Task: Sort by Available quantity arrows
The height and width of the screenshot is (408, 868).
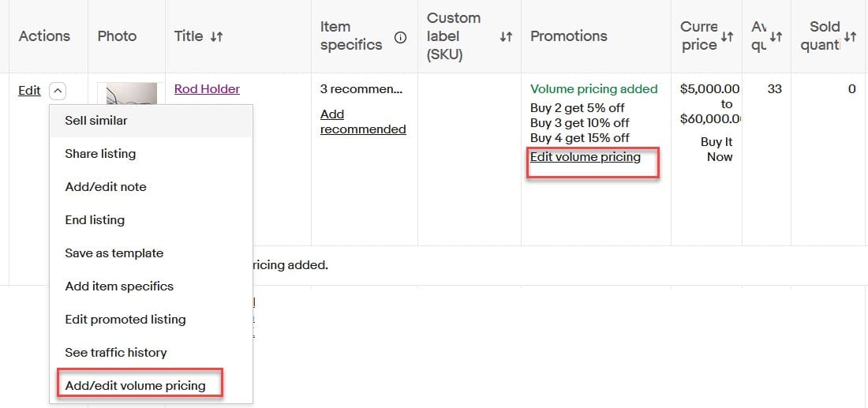Action: [776, 36]
